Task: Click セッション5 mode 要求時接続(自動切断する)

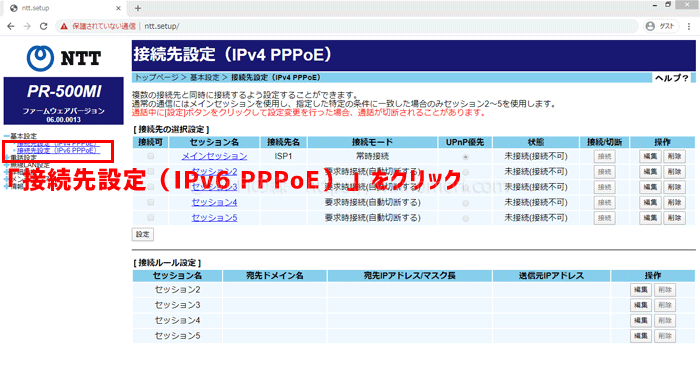Action: tap(372, 217)
